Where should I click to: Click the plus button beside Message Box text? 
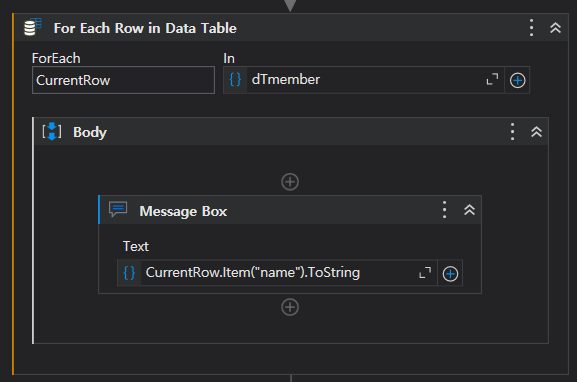tap(450, 274)
